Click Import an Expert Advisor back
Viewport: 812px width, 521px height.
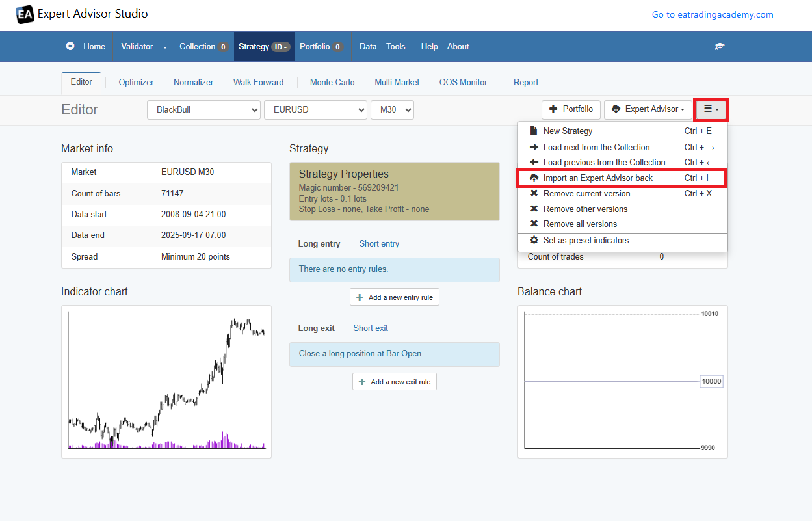pos(597,178)
